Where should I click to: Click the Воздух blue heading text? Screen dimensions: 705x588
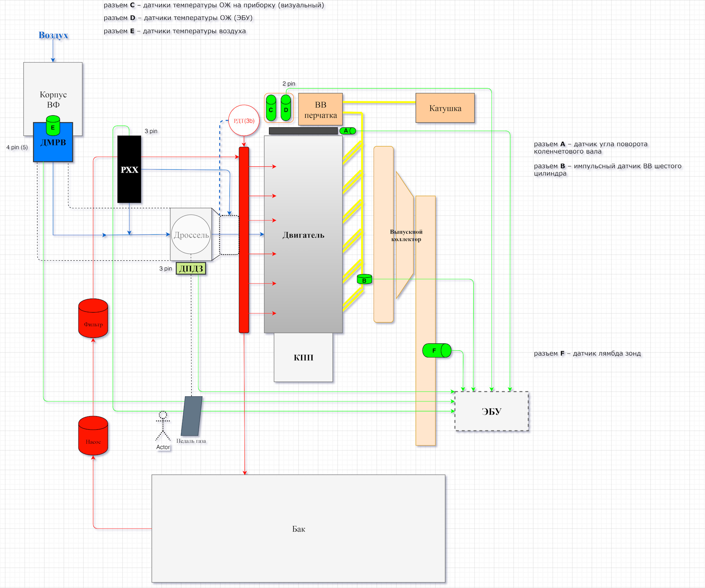coord(53,35)
